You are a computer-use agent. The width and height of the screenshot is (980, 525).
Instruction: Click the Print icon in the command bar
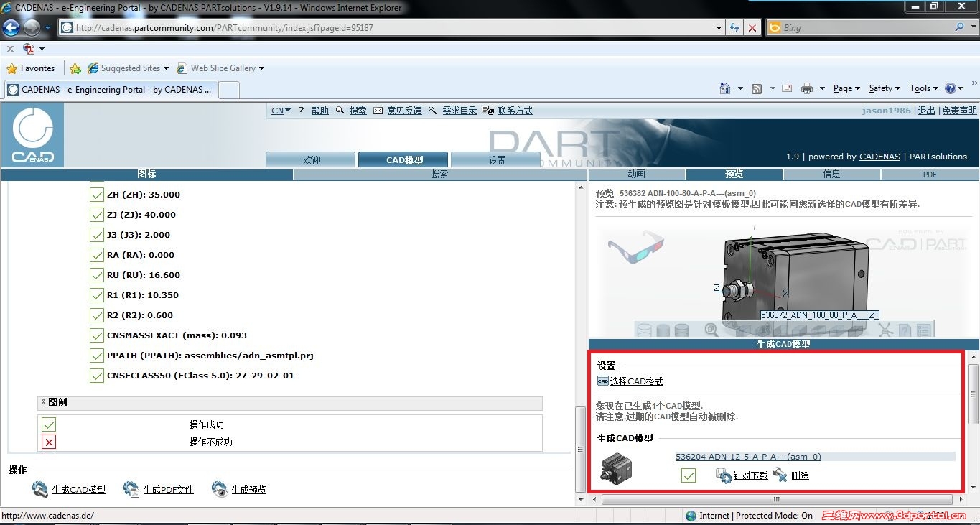click(x=807, y=88)
